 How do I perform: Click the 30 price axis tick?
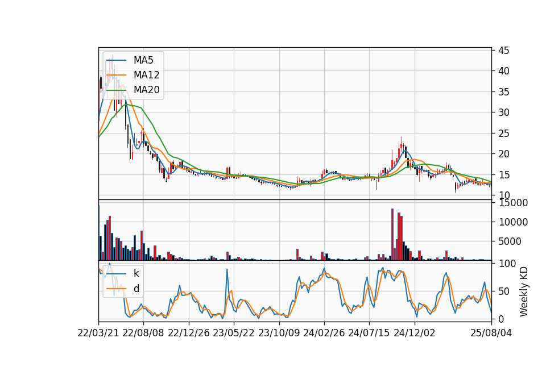[x=504, y=112]
